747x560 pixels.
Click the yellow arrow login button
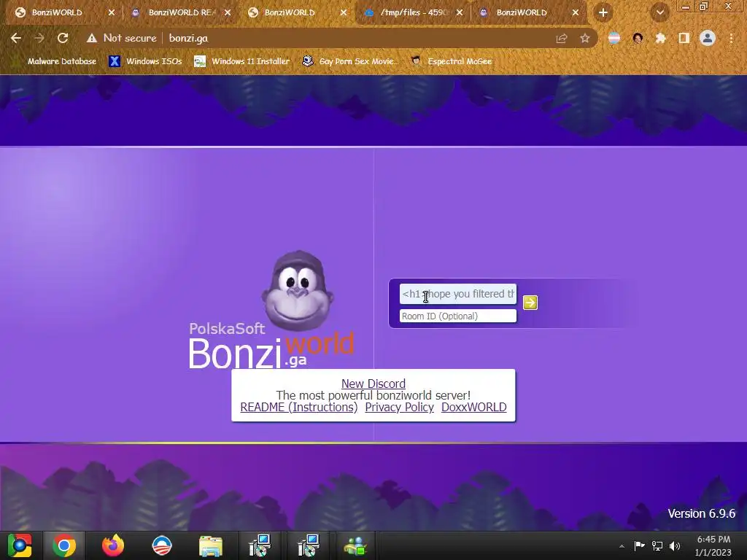(530, 303)
